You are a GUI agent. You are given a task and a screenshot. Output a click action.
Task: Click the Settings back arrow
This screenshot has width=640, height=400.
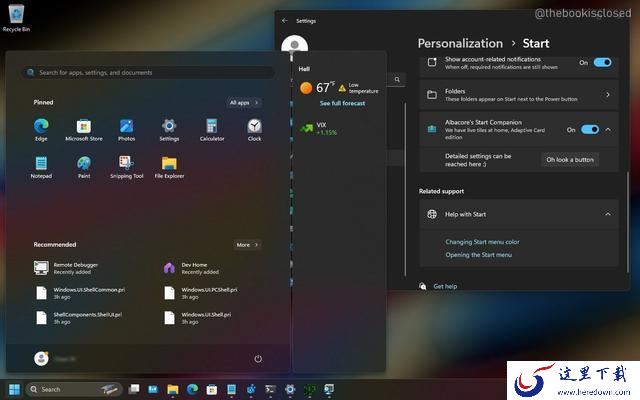pyautogui.click(x=285, y=20)
